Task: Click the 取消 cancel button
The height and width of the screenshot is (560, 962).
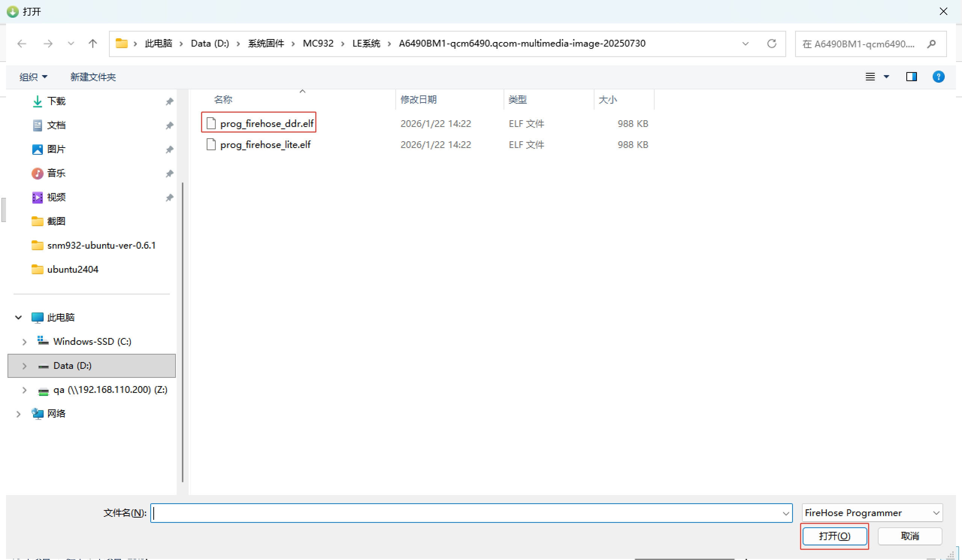Action: pos(910,536)
